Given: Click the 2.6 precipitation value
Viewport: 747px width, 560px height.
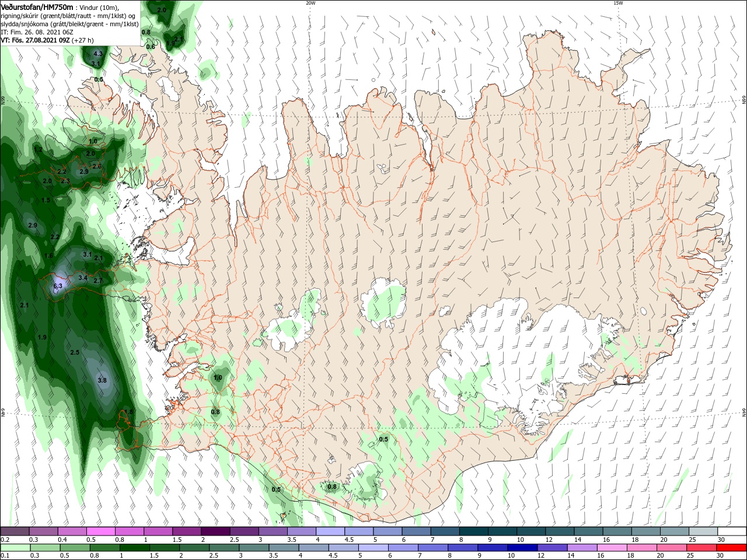Looking at the screenshot, I should 97,166.
